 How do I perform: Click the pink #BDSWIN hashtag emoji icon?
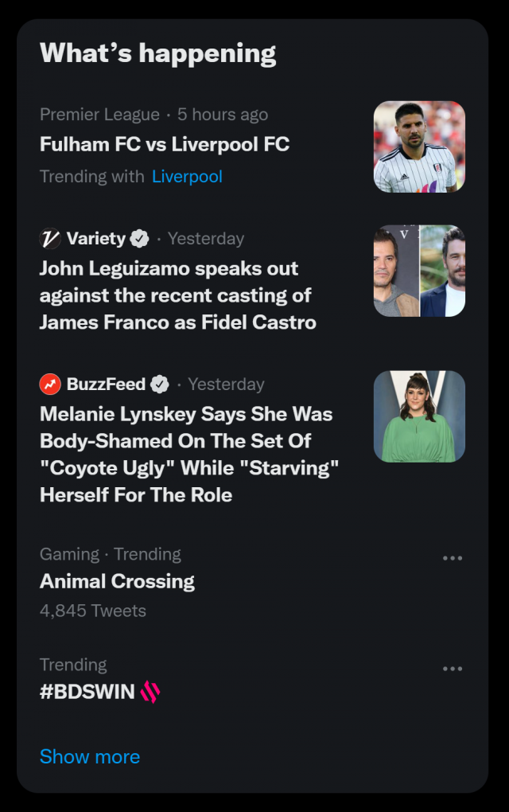coord(150,692)
